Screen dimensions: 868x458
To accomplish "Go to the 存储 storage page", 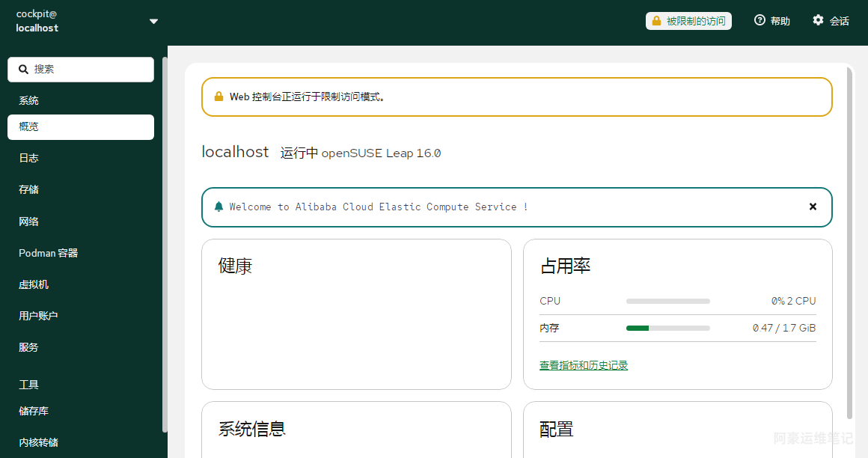I will (28, 189).
